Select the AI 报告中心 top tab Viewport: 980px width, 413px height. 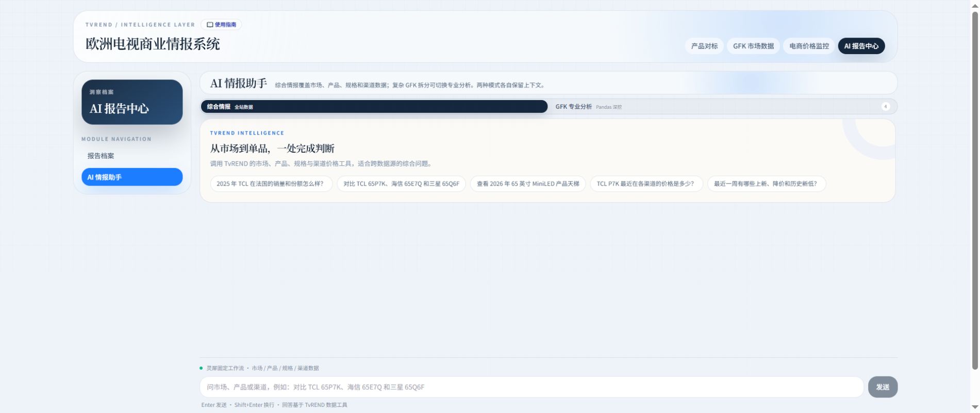(861, 46)
